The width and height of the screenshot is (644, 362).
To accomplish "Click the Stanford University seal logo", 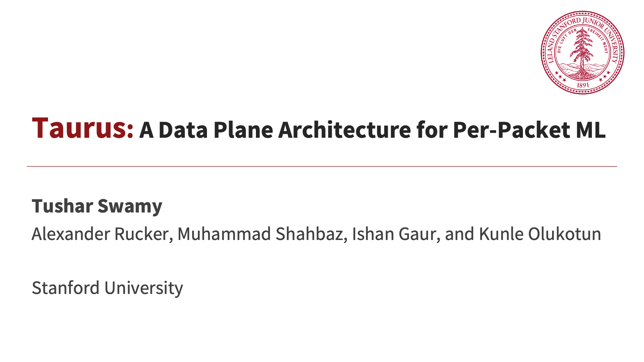I will click(582, 53).
